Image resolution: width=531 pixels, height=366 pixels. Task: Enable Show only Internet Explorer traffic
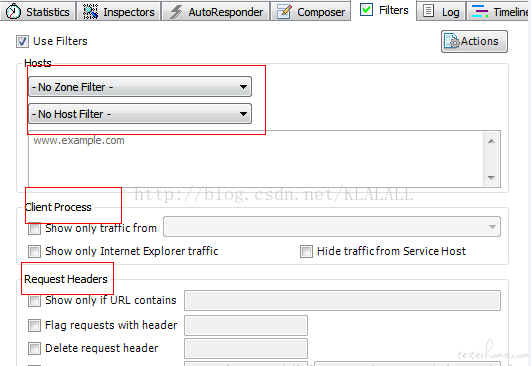pyautogui.click(x=34, y=252)
